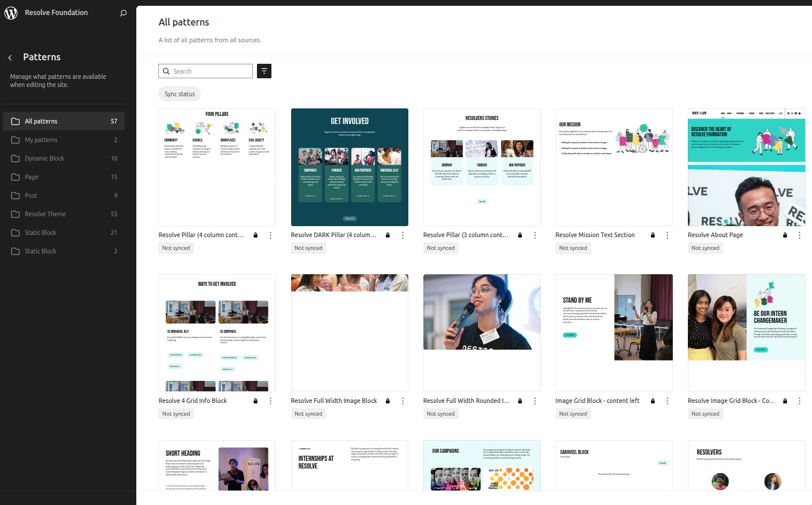Open options menu for Resolve Full Width Image Block
Image resolution: width=812 pixels, height=505 pixels.
click(x=403, y=401)
